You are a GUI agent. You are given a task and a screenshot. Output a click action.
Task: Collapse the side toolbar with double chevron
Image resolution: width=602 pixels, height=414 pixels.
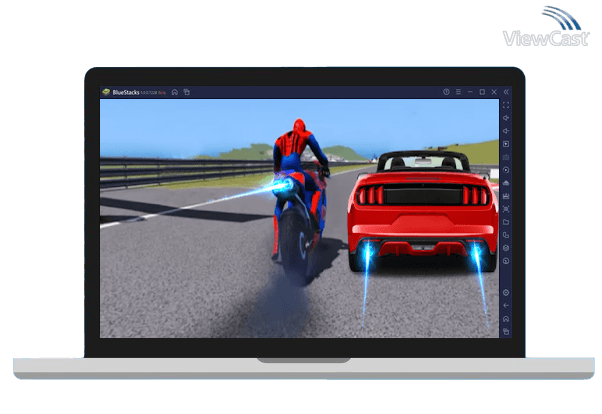click(506, 92)
